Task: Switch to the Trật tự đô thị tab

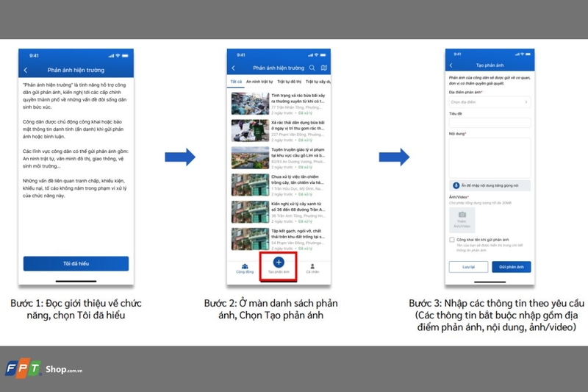Action: 289,82
